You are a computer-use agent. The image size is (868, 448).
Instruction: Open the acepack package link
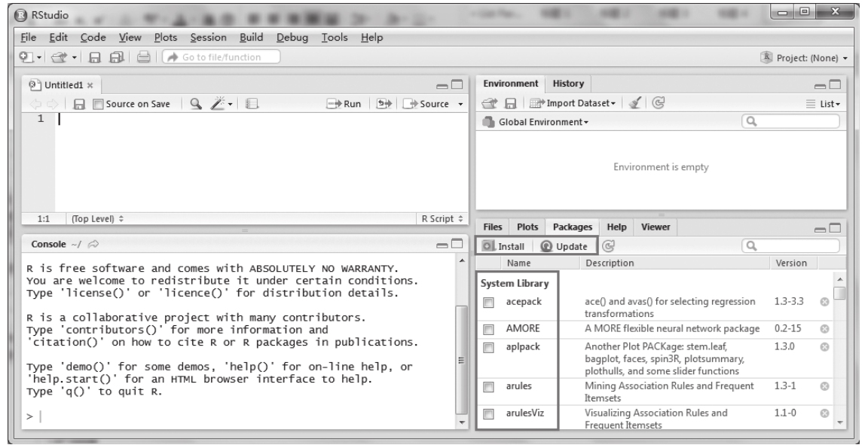pyautogui.click(x=524, y=301)
